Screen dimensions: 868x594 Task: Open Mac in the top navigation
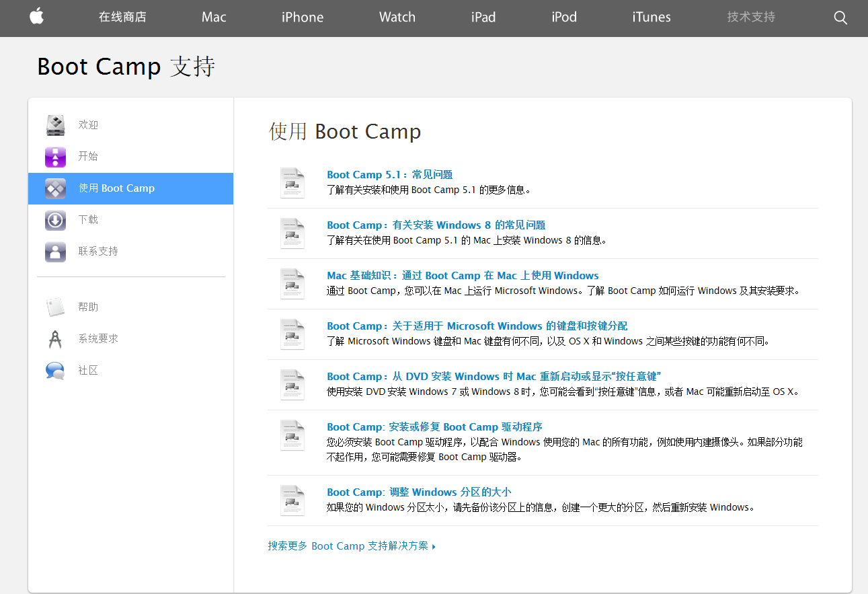[214, 17]
